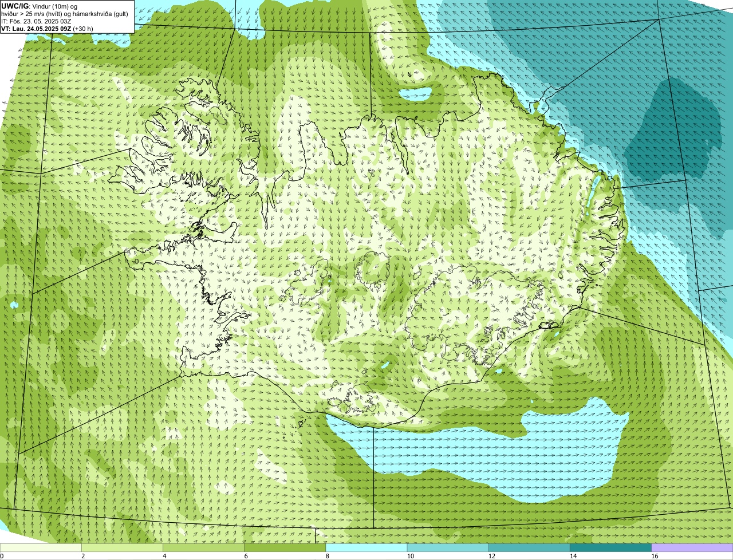This screenshot has height=560, width=733.
Task: Click the dark teal 14–16 m/s legend swatch
Action: click(x=610, y=547)
